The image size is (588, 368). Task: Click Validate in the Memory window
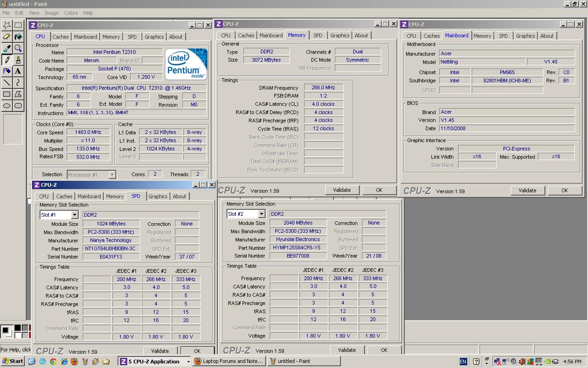click(342, 190)
